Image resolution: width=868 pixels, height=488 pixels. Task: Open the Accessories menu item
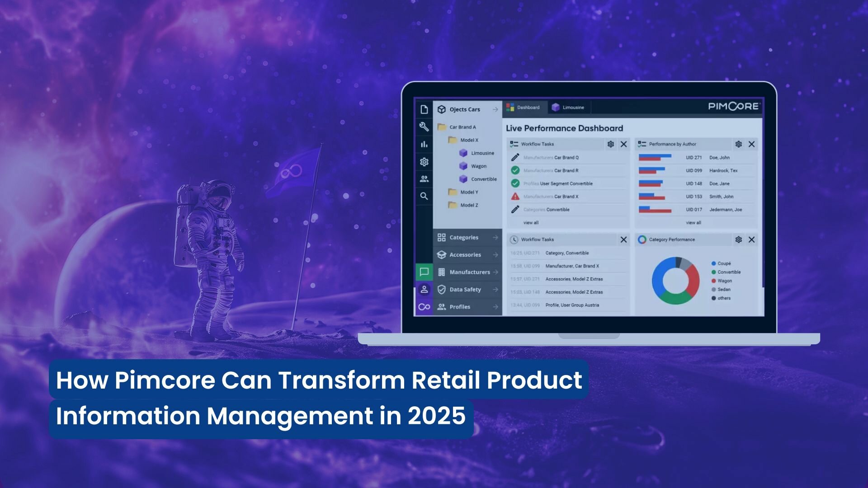[467, 255]
